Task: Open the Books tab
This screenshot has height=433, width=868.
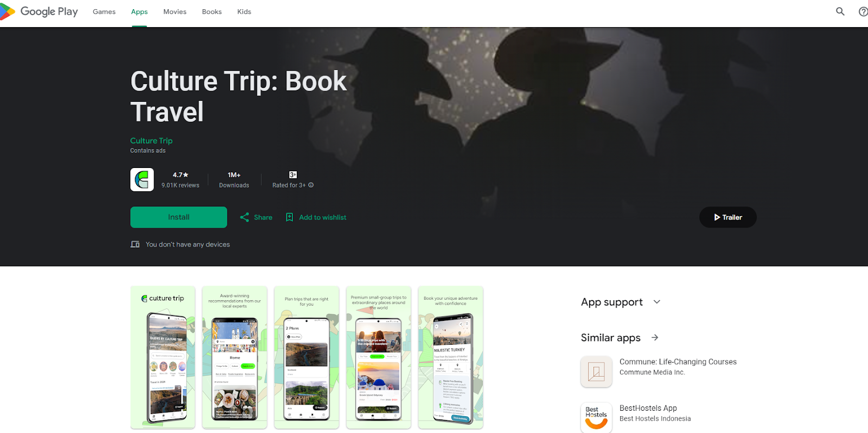Action: (212, 11)
